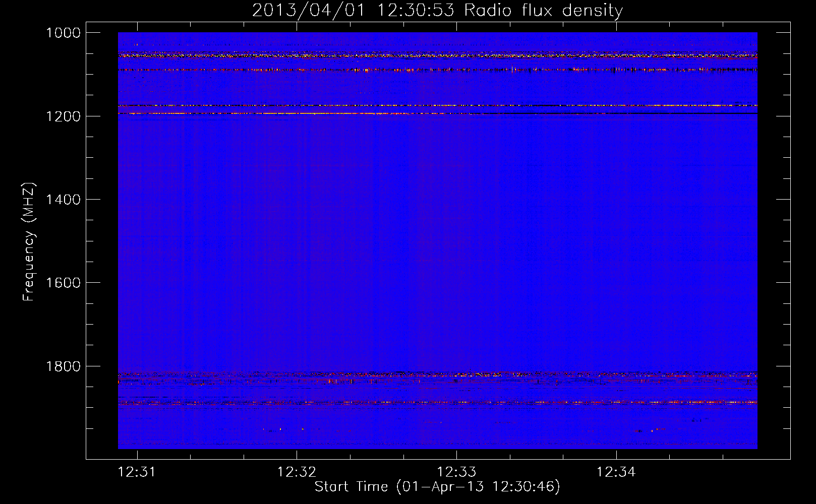Select the 1200 frequency axis label

(63, 116)
